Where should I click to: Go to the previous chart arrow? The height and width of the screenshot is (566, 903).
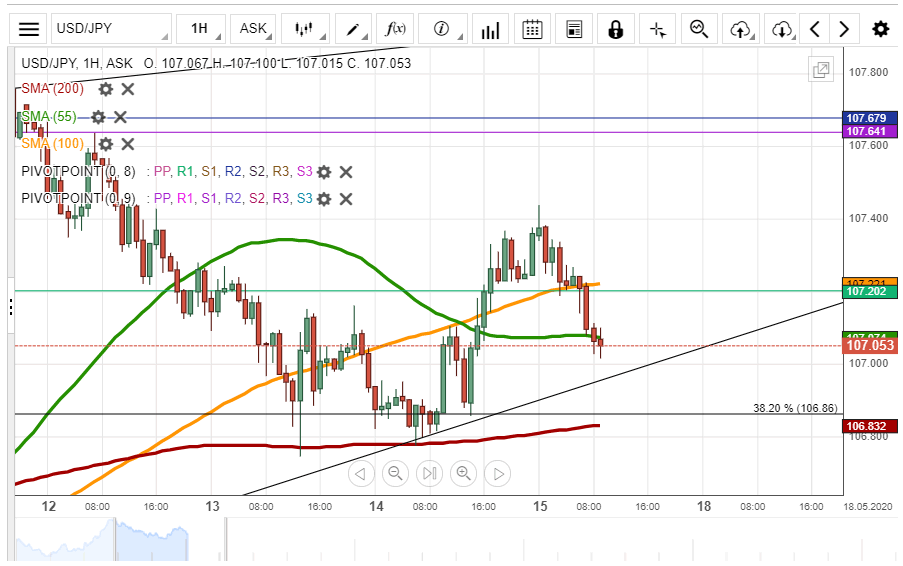(x=814, y=29)
